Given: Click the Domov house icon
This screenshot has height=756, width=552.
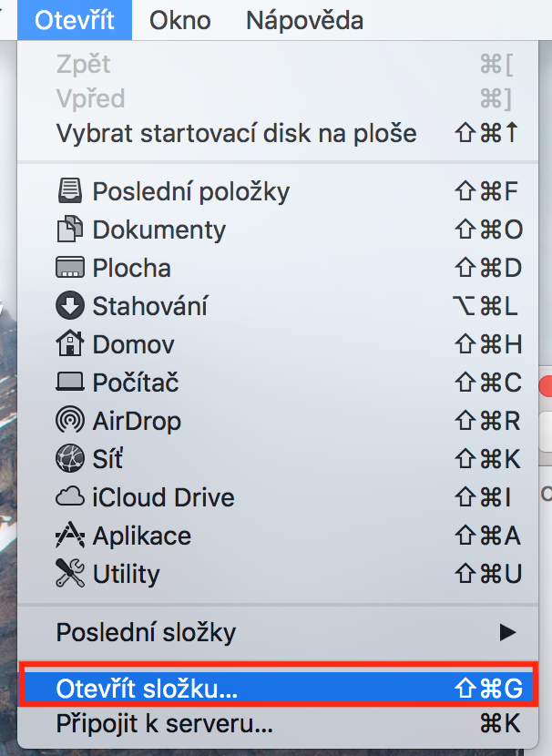Looking at the screenshot, I should (70, 344).
